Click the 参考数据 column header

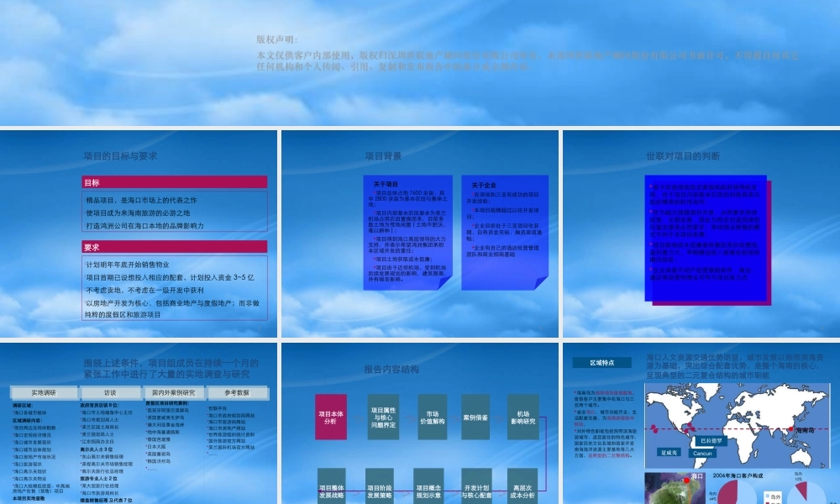click(x=238, y=392)
